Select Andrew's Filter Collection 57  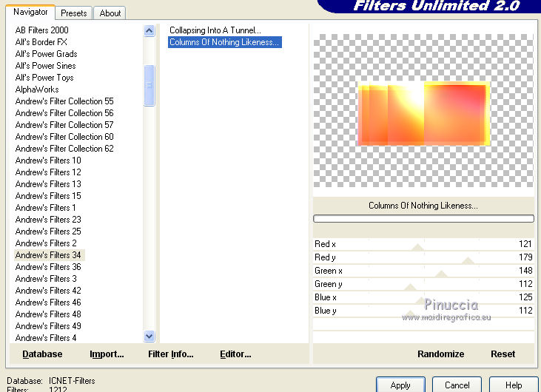pyautogui.click(x=64, y=125)
